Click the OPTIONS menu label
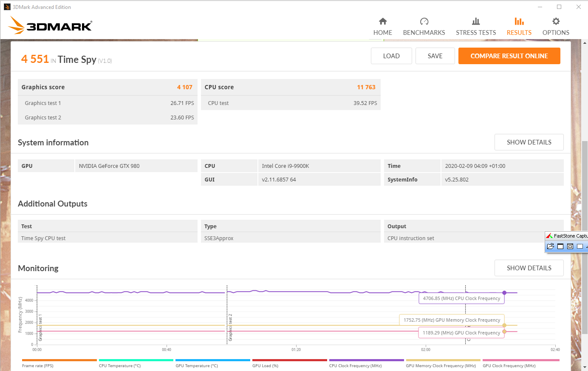 click(x=556, y=33)
